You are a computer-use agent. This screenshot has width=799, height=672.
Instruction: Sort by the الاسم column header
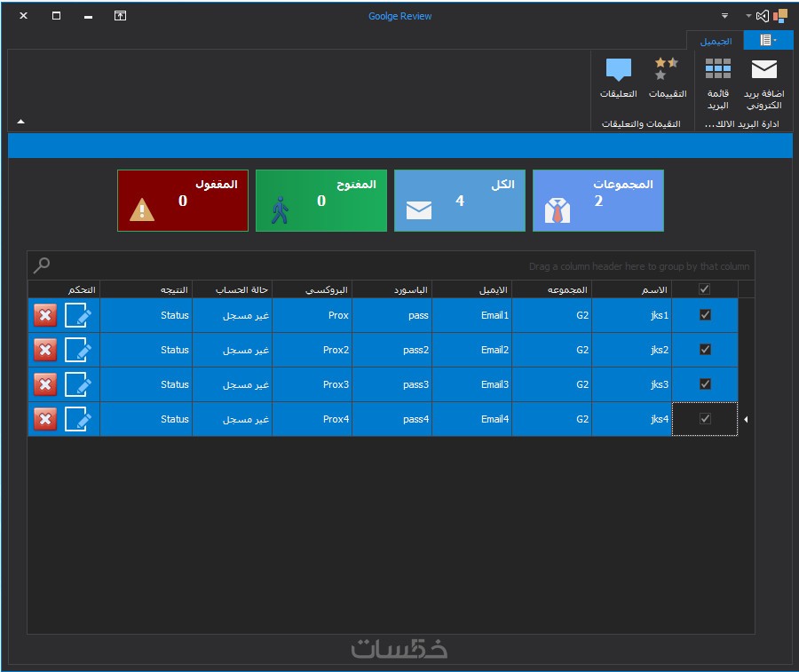click(632, 289)
